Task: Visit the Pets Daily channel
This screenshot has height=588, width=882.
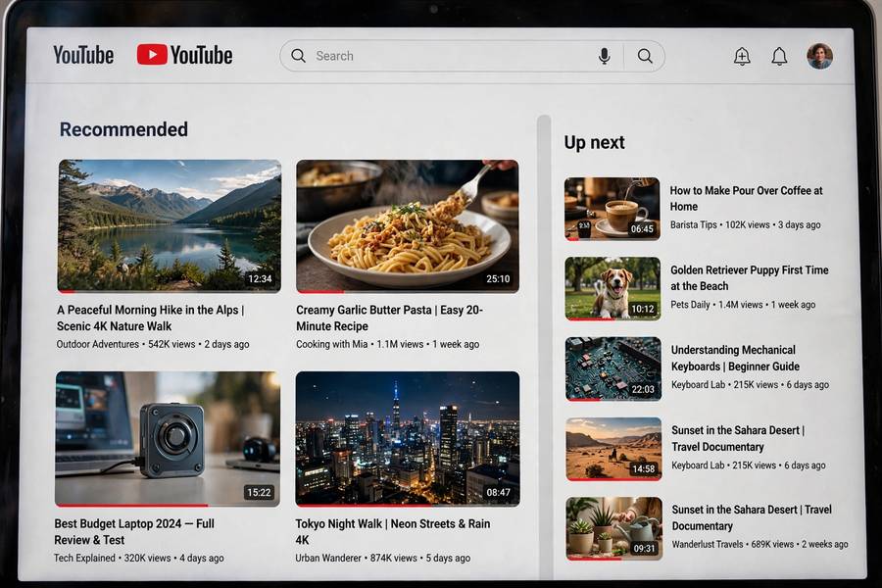Action: (x=690, y=305)
